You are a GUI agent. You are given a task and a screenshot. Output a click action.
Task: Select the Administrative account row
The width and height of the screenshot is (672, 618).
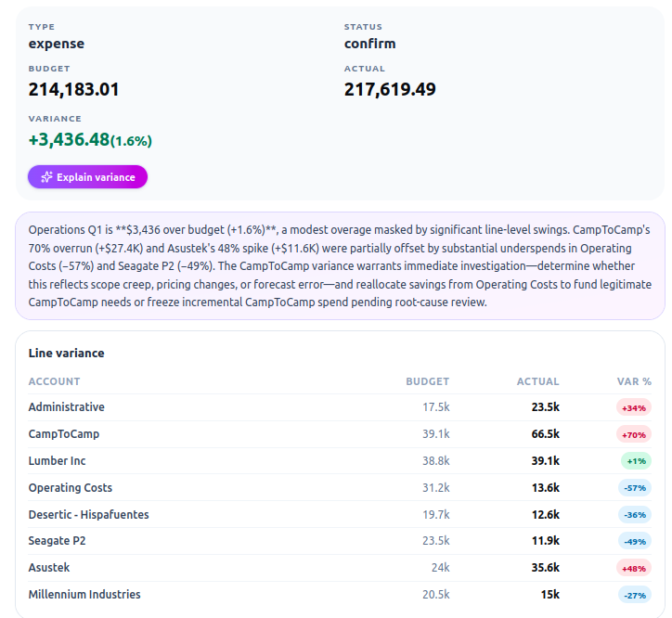340,407
